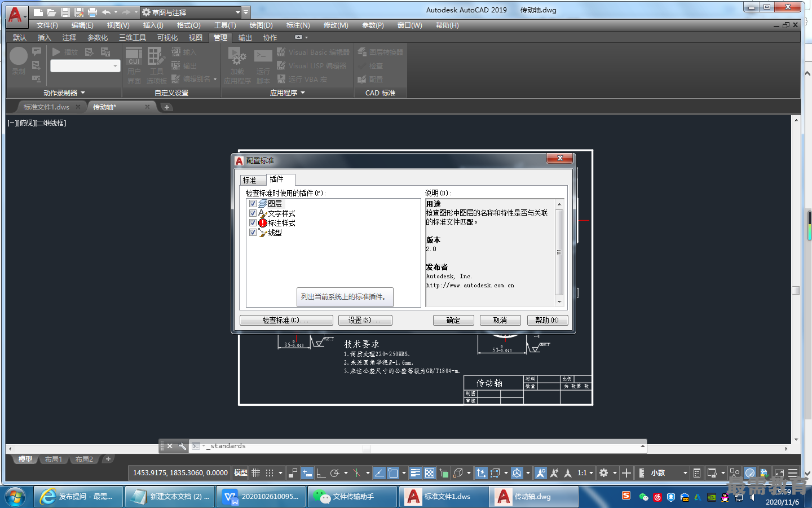Open the Windows Start button
The width and height of the screenshot is (812, 508).
click(x=15, y=497)
